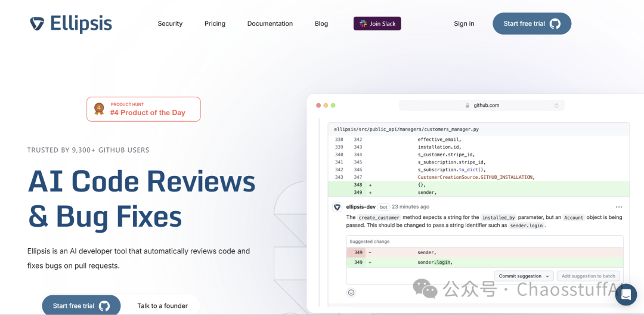Image resolution: width=644 pixels, height=315 pixels.
Task: Click Add suggestion to batch button
Action: point(588,276)
